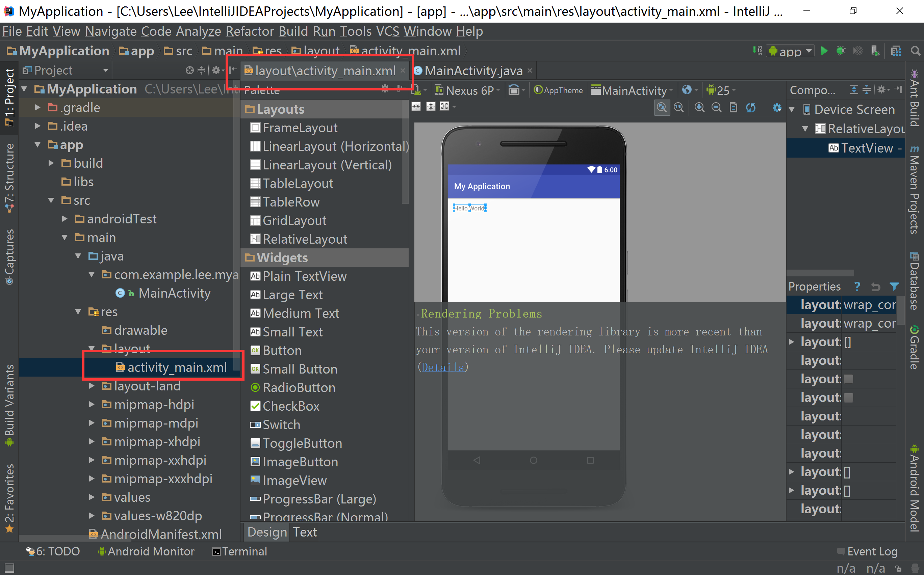
Task: Click the AppTheme theme selector
Action: point(558,90)
